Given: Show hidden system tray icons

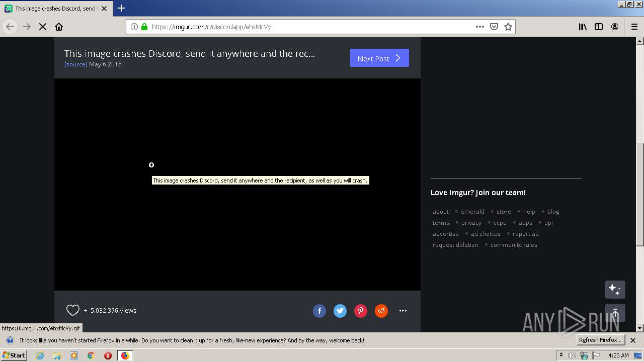Looking at the screenshot, I should (561, 355).
